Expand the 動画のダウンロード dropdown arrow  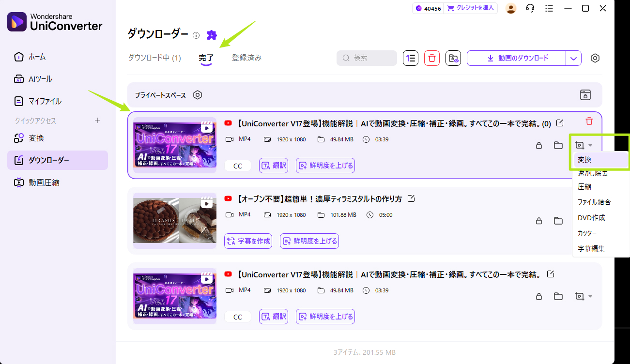point(574,58)
